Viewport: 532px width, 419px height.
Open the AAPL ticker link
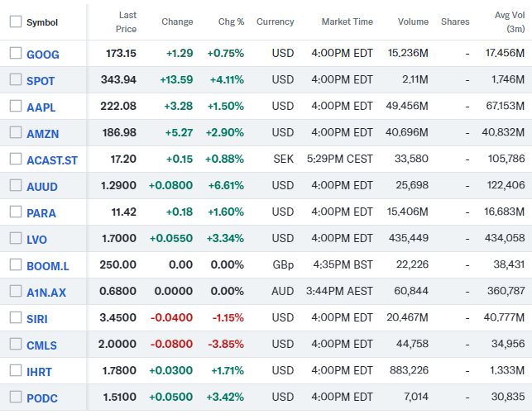(41, 107)
